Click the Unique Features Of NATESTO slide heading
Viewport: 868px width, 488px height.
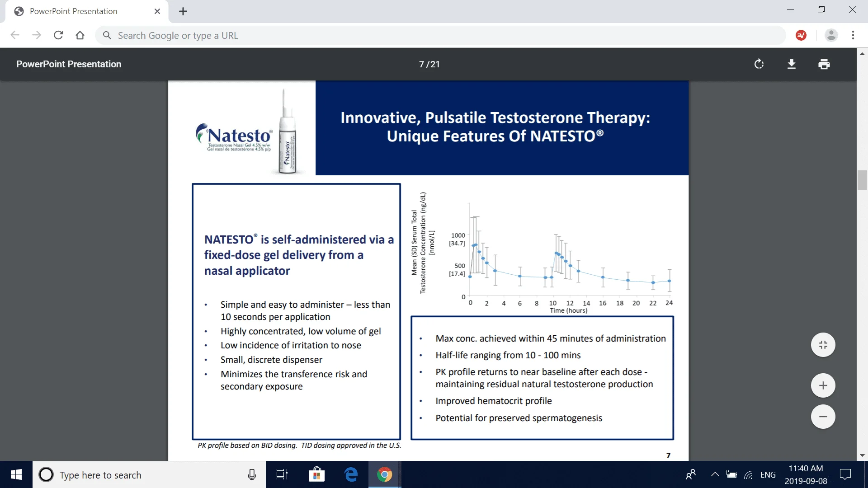pyautogui.click(x=495, y=127)
